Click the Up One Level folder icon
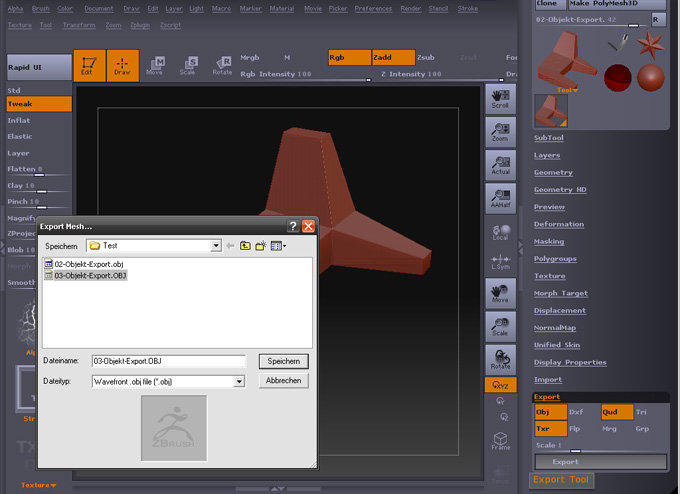The height and width of the screenshot is (494, 680). click(245, 245)
